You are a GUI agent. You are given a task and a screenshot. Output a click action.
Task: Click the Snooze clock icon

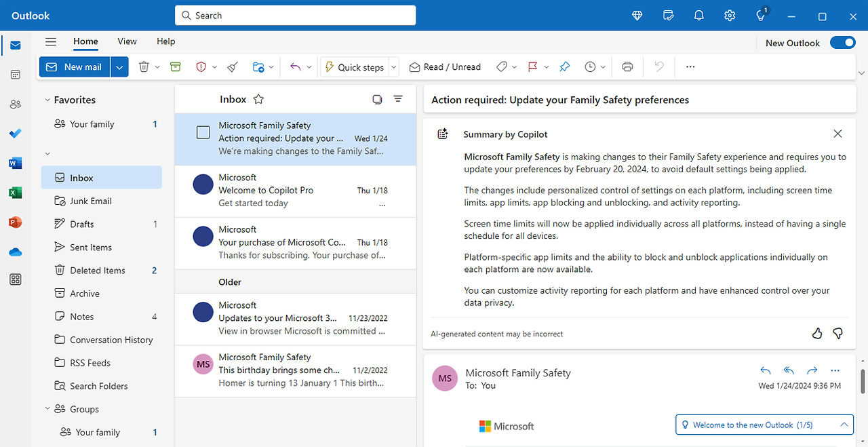(590, 66)
